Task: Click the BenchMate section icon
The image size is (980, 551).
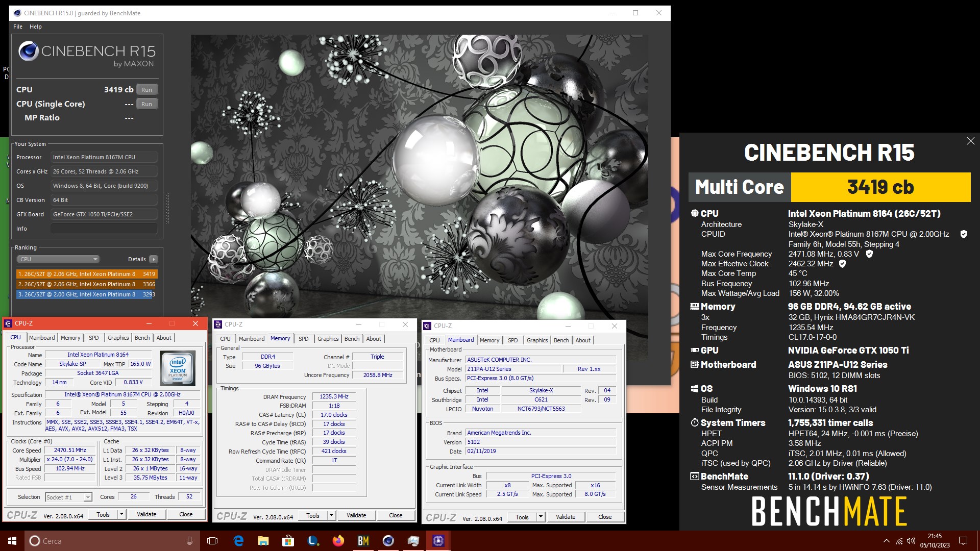Action: point(695,476)
